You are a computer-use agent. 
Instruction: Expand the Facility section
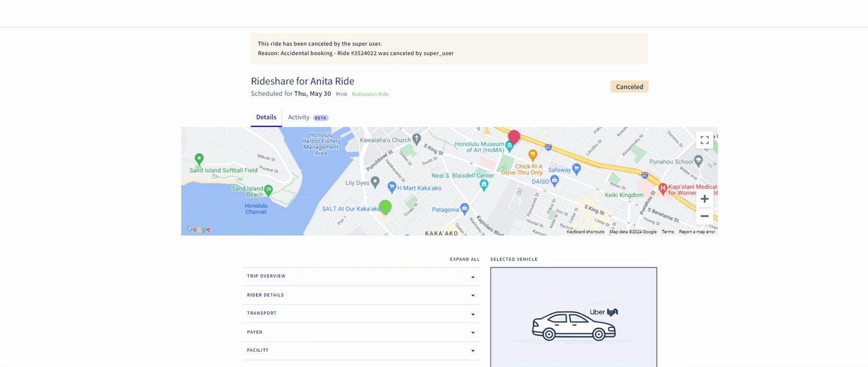(361, 350)
